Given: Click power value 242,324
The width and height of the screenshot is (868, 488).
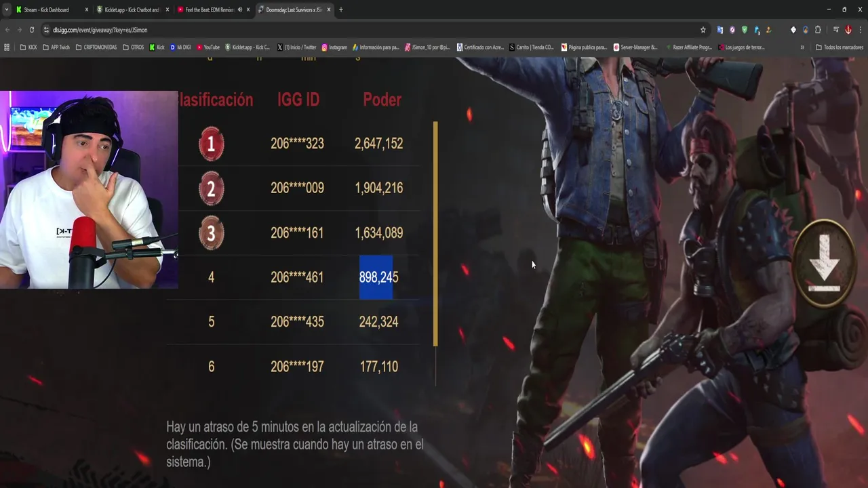Looking at the screenshot, I should tap(378, 322).
